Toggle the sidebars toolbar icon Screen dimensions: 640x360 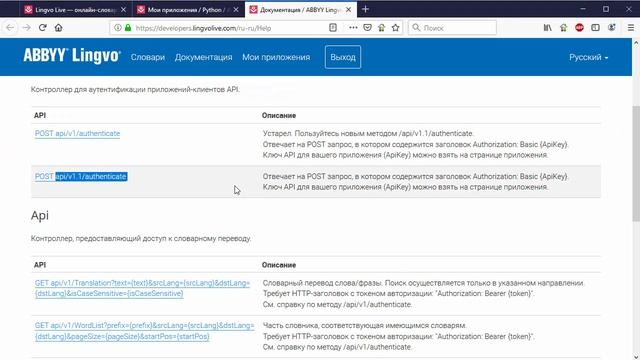595,28
